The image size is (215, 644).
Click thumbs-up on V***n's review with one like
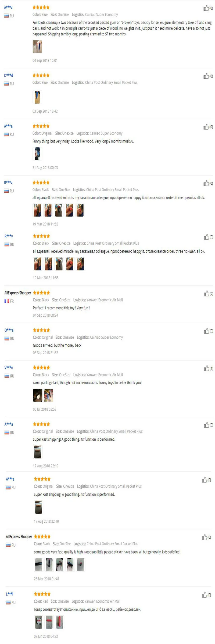pos(206,368)
